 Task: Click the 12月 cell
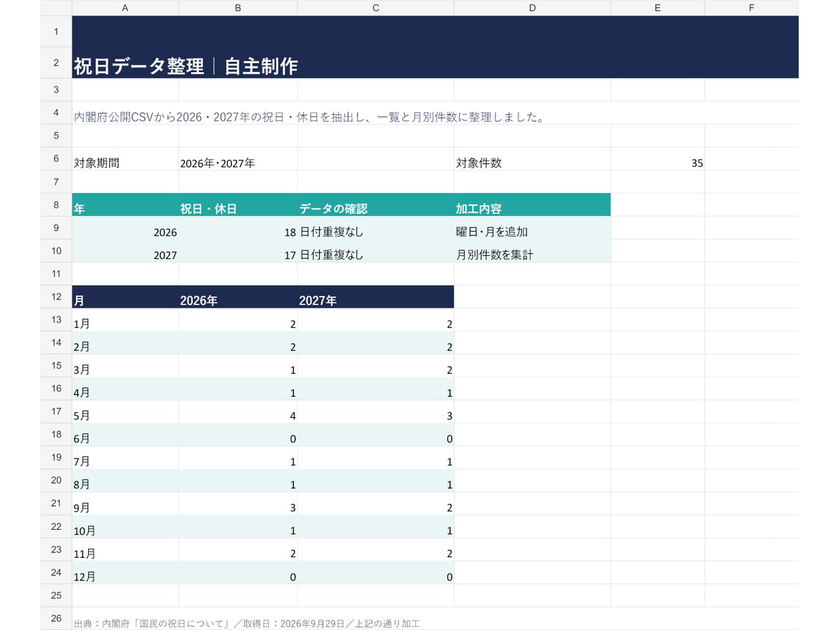coord(125,573)
